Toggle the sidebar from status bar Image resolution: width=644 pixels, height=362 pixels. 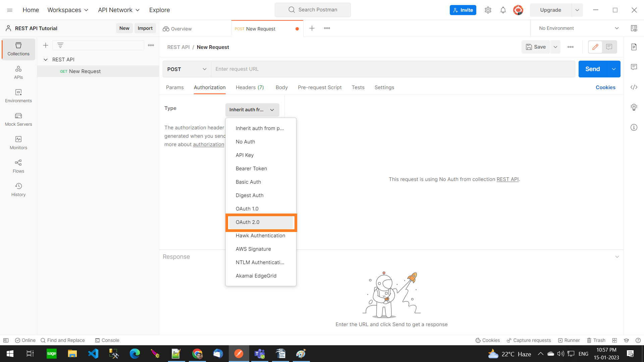point(6,340)
